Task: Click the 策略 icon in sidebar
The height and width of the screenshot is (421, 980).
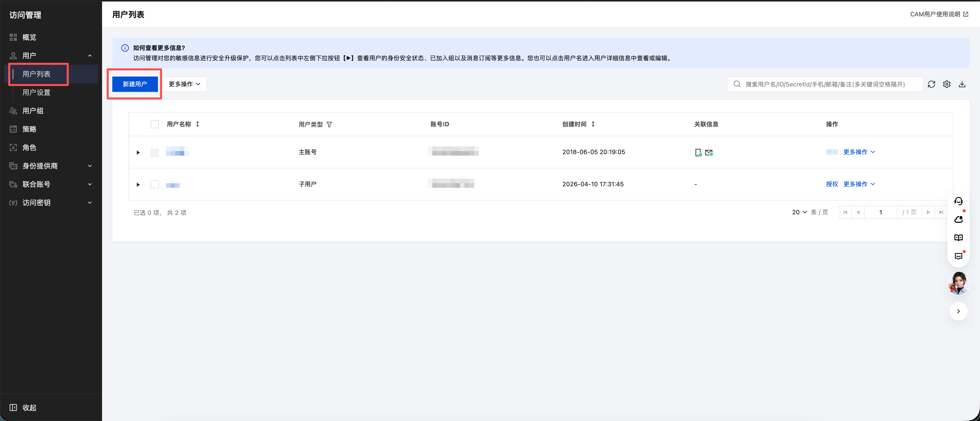Action: click(13, 129)
